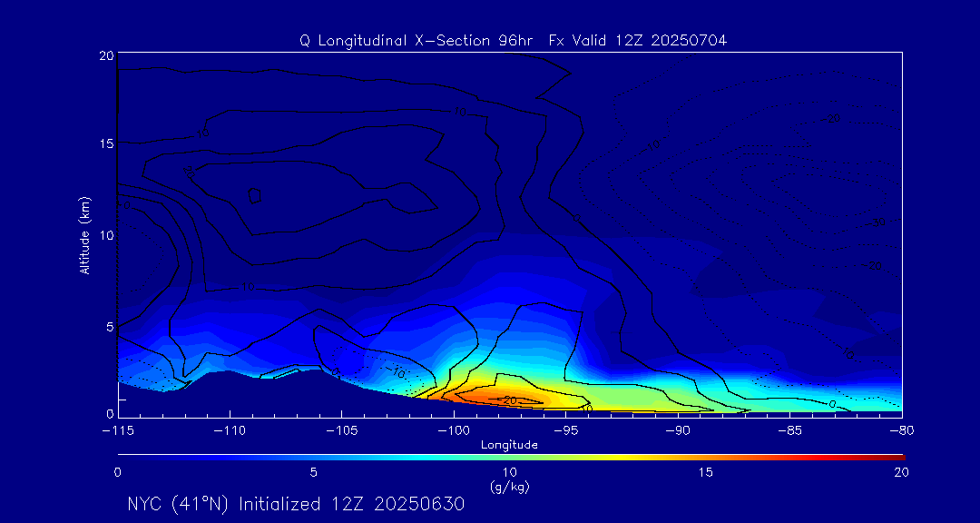Click the longitude tick label "-85"
The height and width of the screenshot is (523, 980).
point(789,431)
